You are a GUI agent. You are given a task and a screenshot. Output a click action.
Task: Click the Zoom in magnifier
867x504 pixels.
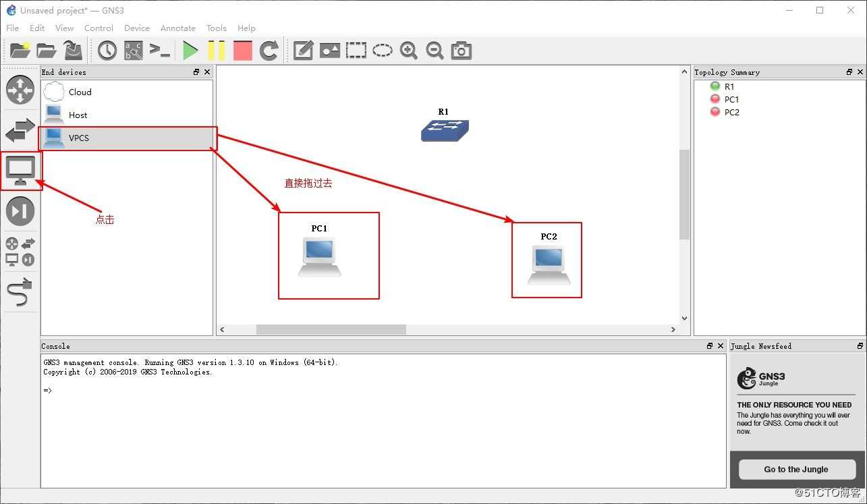409,50
